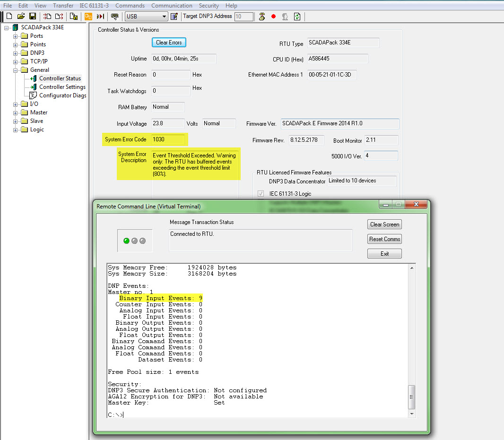
Task: Open file folder icon in toolbar
Action: (21, 17)
